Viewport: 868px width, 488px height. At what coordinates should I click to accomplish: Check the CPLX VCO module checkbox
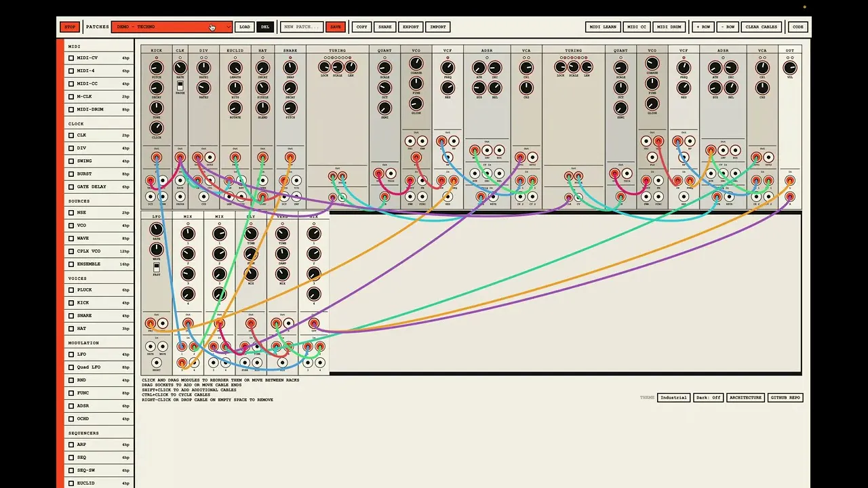click(x=71, y=251)
